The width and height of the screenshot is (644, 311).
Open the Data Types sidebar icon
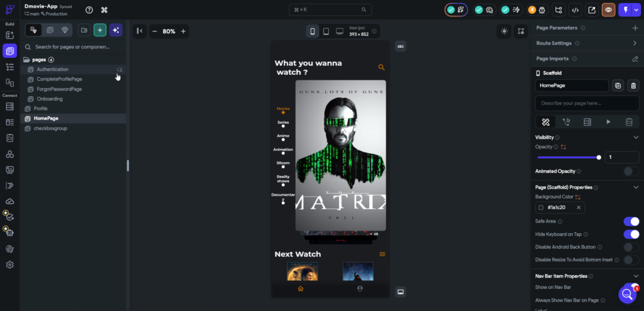point(10,123)
